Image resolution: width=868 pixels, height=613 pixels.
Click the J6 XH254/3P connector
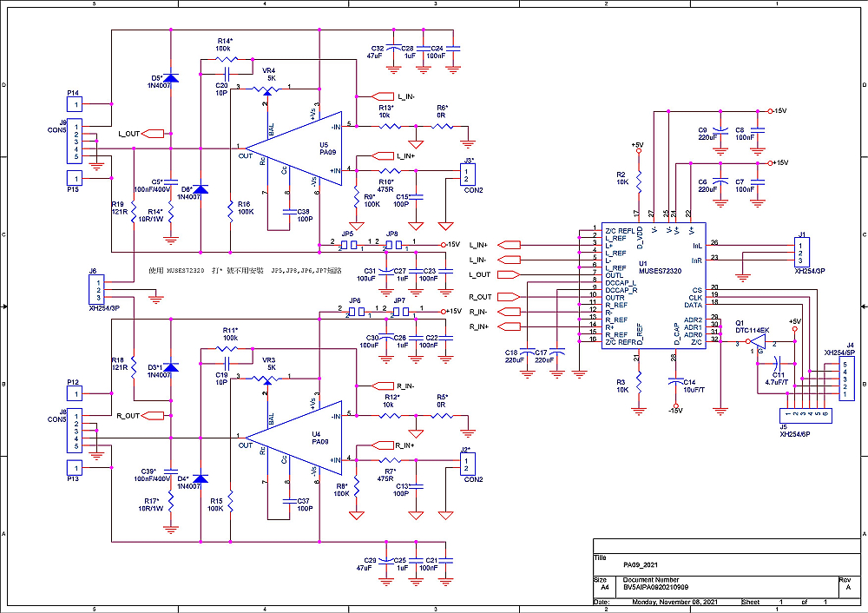[x=99, y=289]
